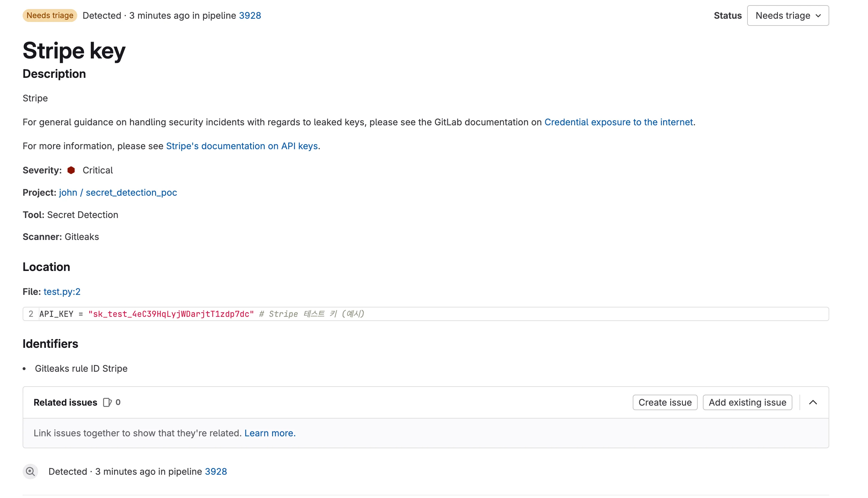
Task: Open pipeline 3928 link at bottom
Action: 216,472
